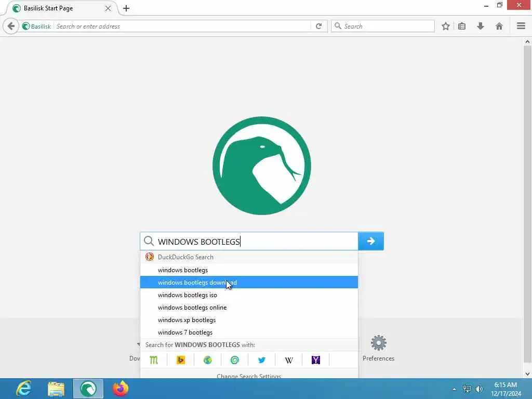The image size is (532, 399).
Task: Close the Basilisk Start Page tab
Action: click(108, 8)
